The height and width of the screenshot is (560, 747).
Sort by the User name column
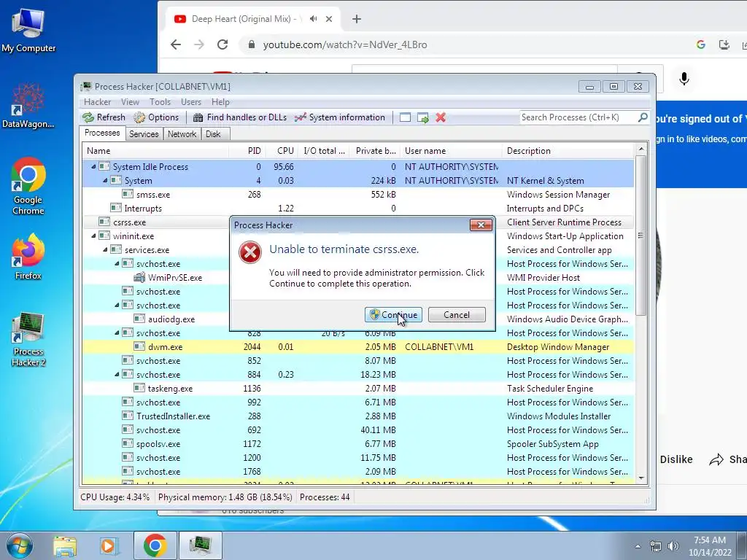[x=451, y=151]
